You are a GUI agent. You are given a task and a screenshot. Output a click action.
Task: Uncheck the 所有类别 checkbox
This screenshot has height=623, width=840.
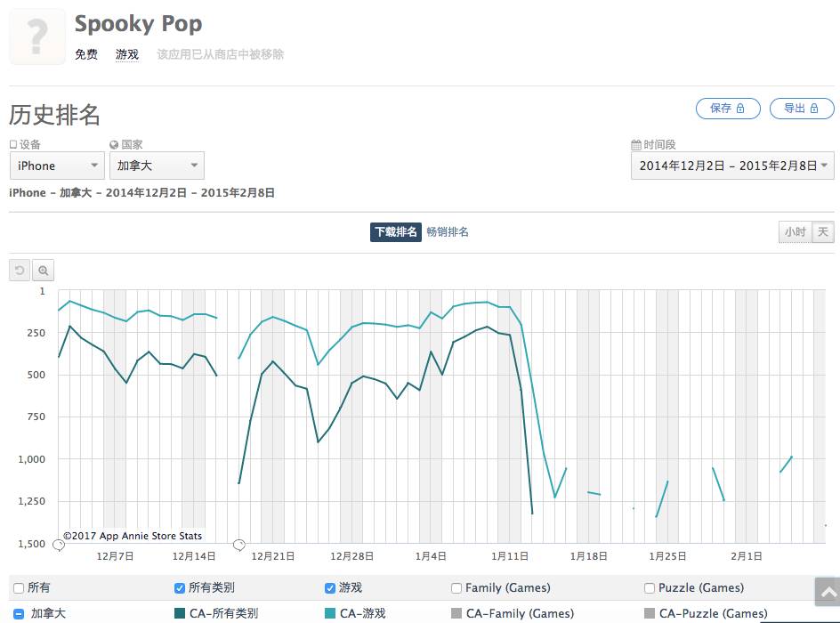click(181, 588)
